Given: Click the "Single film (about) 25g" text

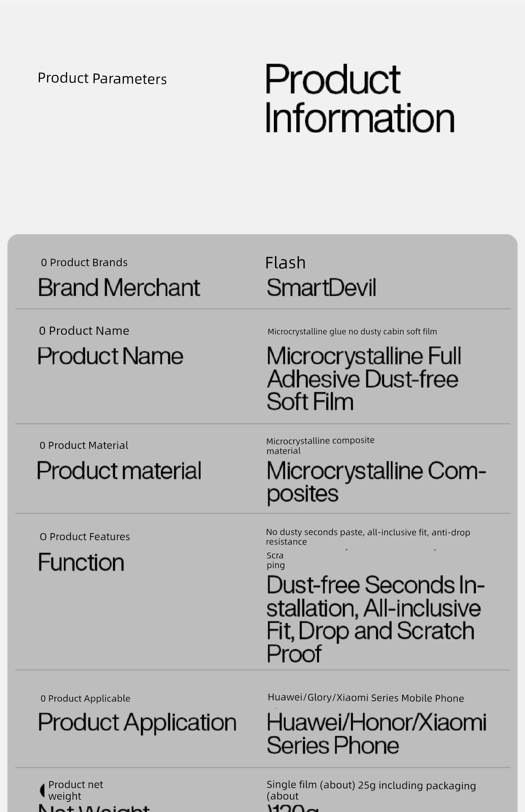Looking at the screenshot, I should pos(371,785).
